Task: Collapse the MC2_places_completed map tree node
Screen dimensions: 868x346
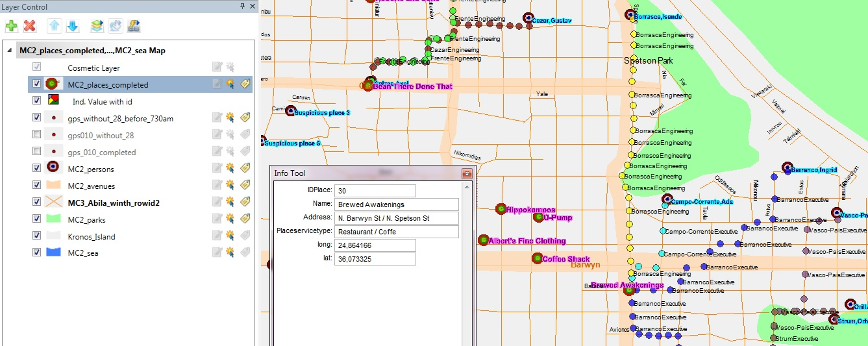Action: point(9,51)
